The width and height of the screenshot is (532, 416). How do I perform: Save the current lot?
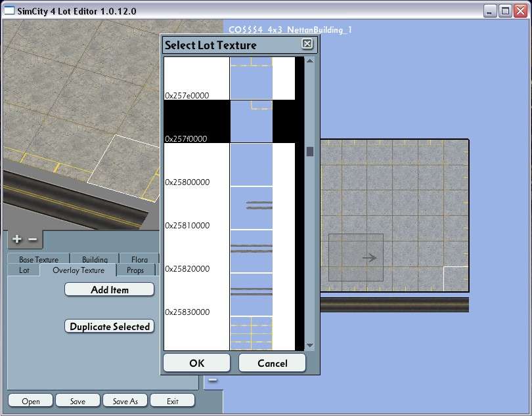[78, 401]
